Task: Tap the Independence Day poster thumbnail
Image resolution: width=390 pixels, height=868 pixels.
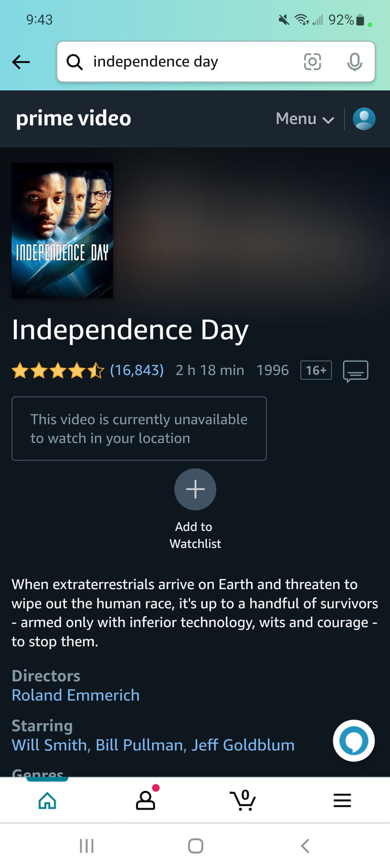Action: 62,230
